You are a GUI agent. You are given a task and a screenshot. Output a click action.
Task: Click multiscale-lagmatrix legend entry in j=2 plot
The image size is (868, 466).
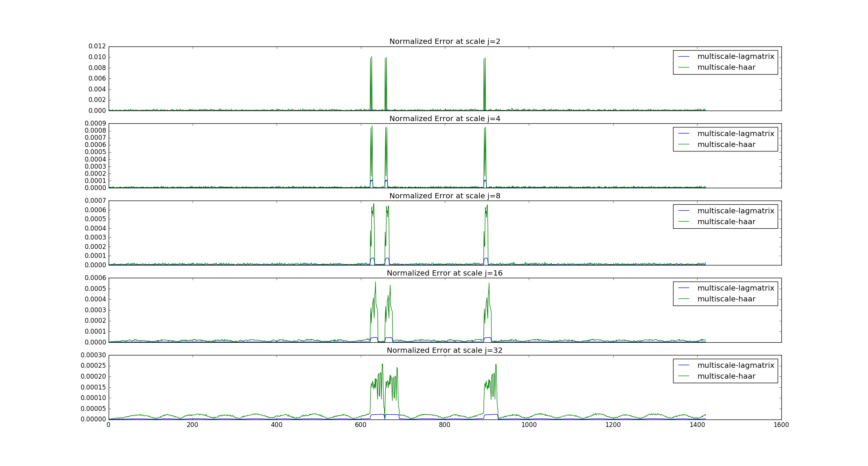pos(735,57)
